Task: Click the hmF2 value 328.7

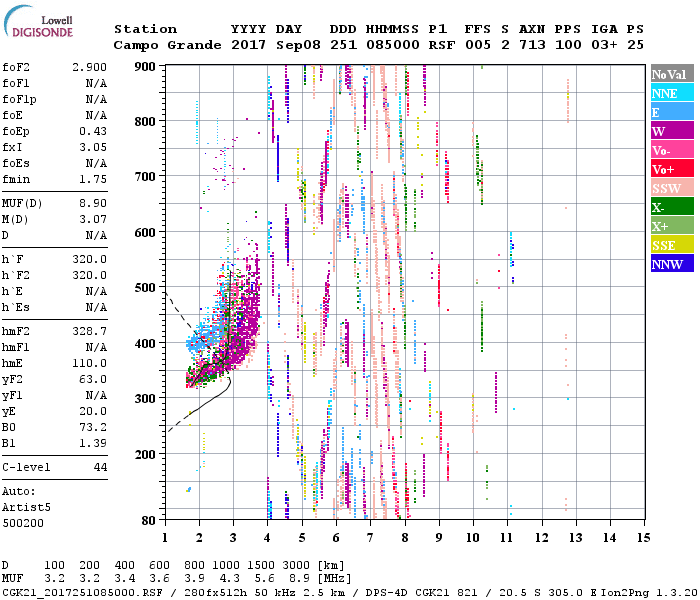Action: (x=89, y=331)
